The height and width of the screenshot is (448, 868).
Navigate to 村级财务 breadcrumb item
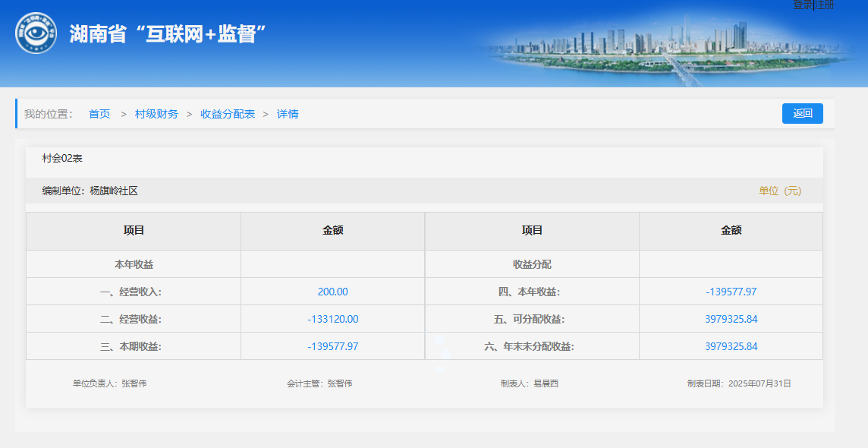tap(156, 114)
